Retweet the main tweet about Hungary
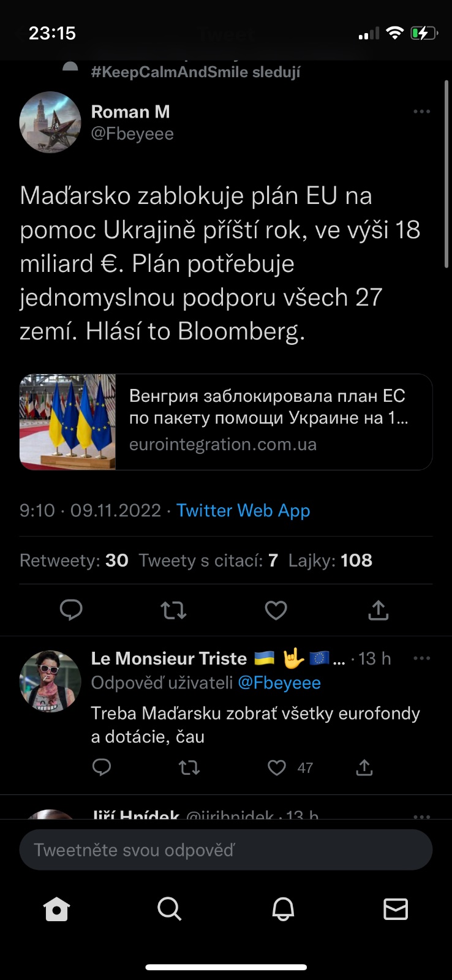The image size is (452, 980). click(x=173, y=610)
